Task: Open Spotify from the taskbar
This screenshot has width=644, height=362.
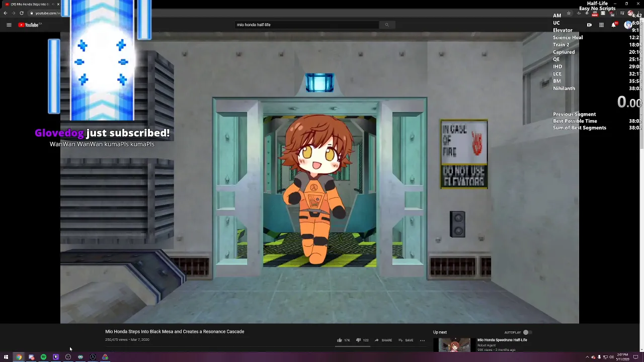Action: 43,357
